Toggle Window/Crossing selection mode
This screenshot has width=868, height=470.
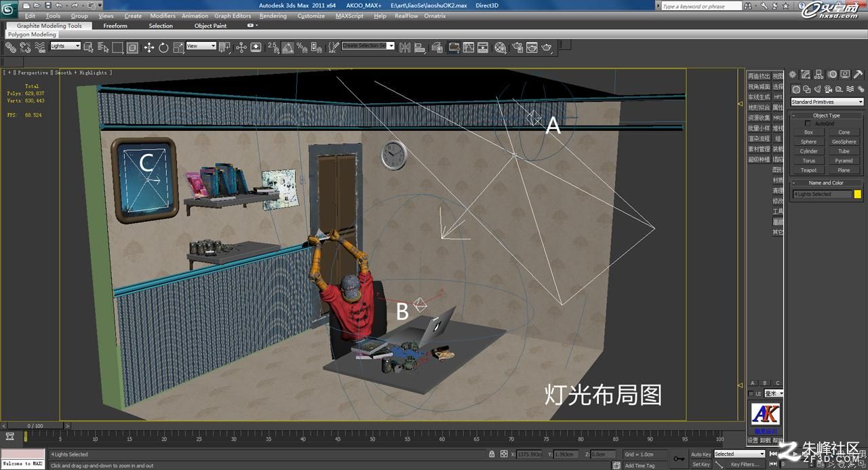point(133,47)
